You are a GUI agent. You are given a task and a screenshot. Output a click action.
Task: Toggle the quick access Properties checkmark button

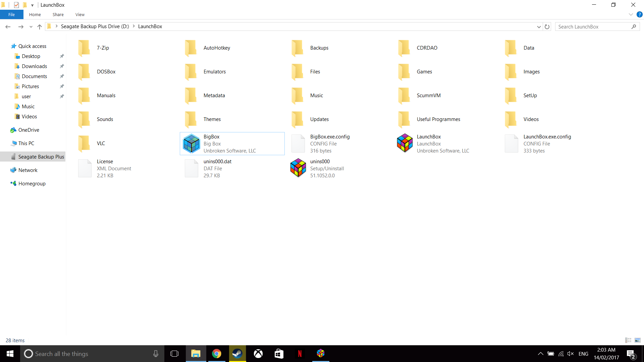tap(16, 5)
